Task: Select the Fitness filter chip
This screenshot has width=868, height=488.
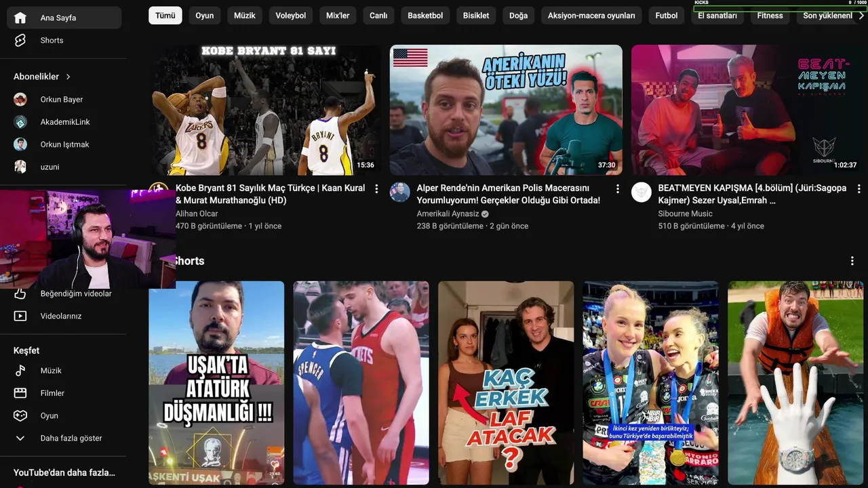Action: pyautogui.click(x=770, y=16)
